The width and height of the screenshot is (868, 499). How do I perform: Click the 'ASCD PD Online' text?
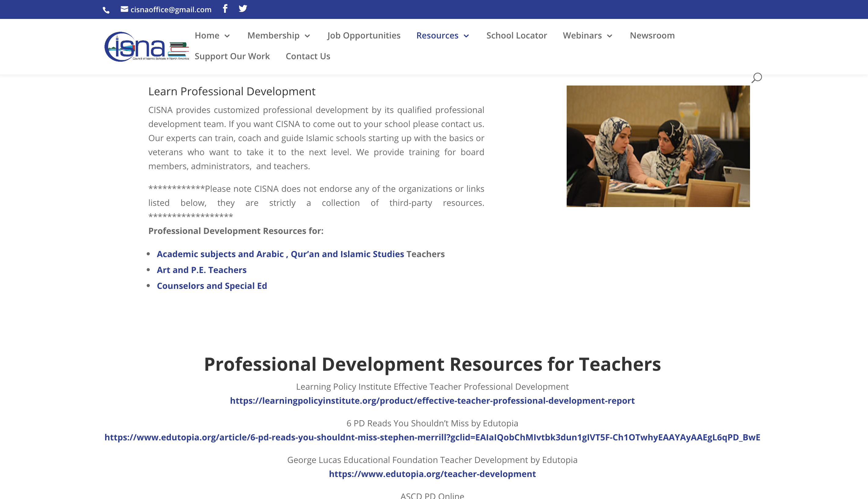coord(432,496)
